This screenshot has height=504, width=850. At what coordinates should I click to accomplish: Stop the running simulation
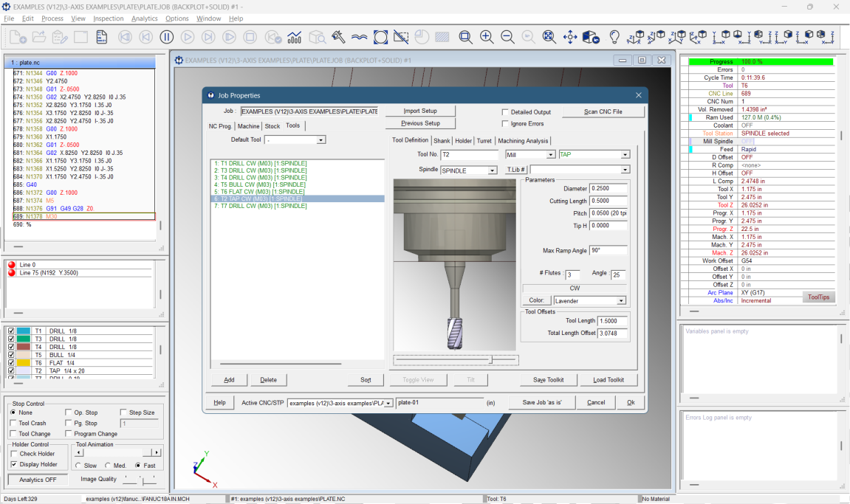tap(250, 35)
